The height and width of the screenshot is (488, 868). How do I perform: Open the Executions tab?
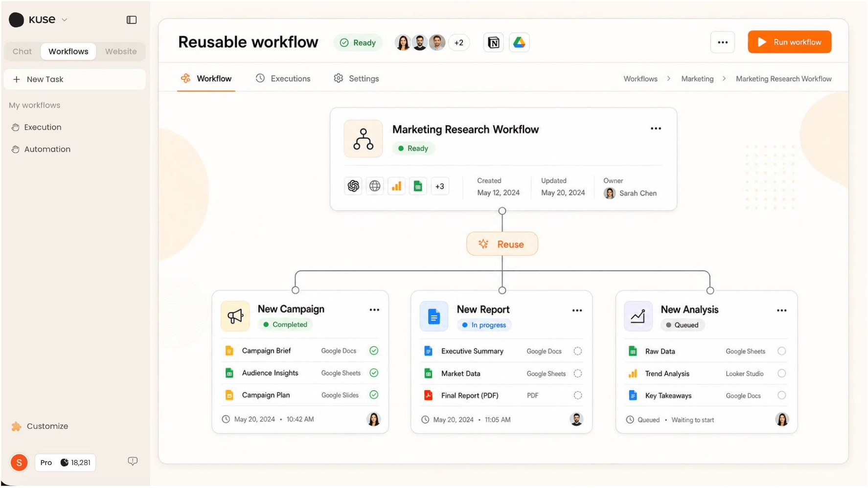[x=283, y=79]
